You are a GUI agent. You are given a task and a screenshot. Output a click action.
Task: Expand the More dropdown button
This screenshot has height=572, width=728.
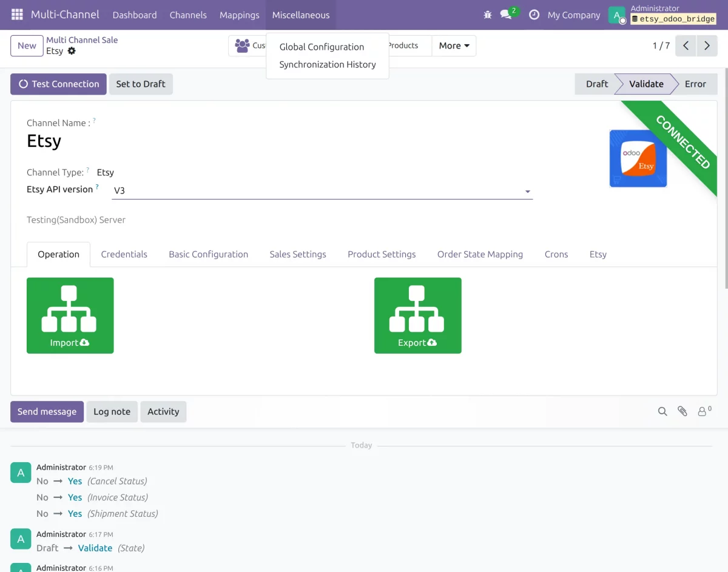(x=454, y=45)
